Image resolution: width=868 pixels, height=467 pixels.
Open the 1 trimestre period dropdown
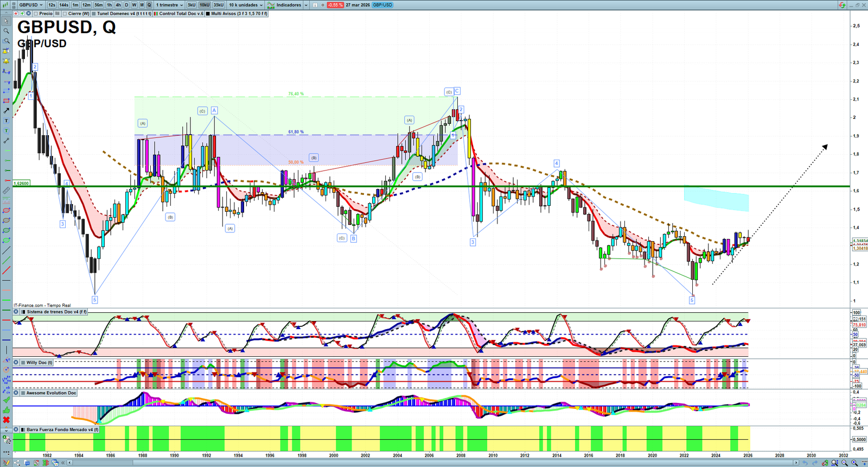170,5
